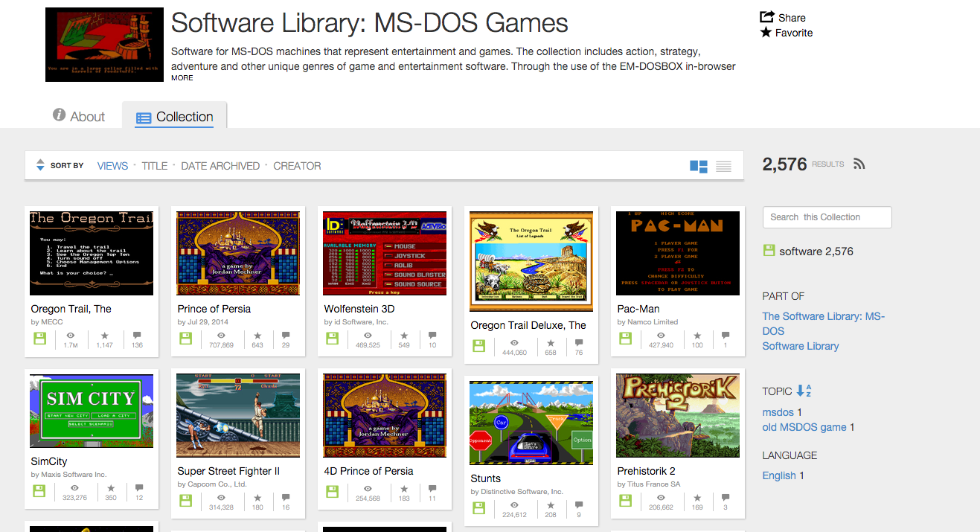This screenshot has height=532, width=980.
Task: Click the 'by id Software, Inc.' creator text
Action: (356, 322)
